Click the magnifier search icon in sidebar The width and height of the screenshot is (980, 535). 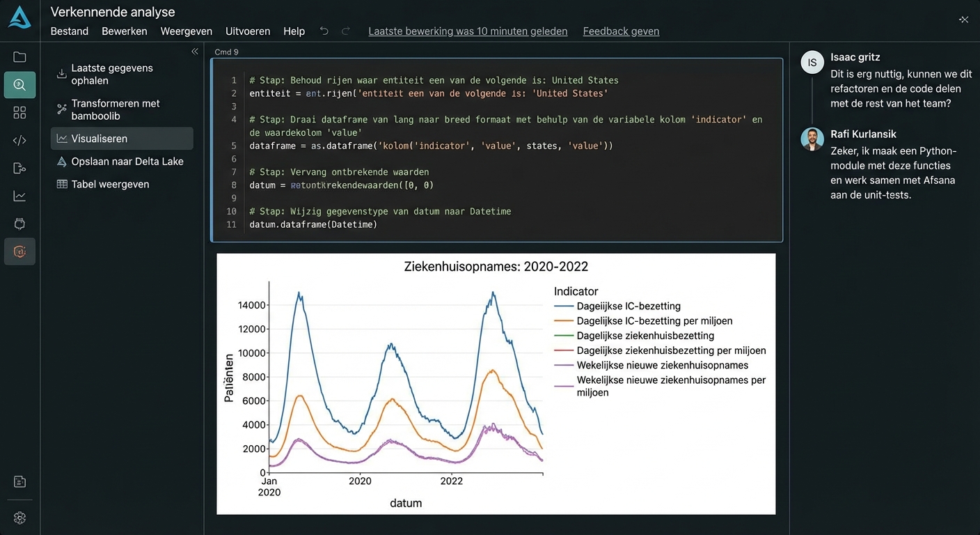[19, 85]
